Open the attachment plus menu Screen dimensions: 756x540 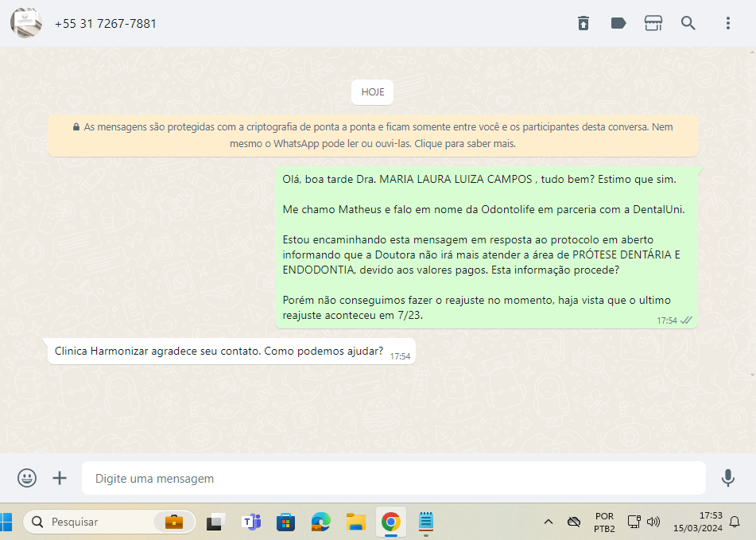pos(60,478)
